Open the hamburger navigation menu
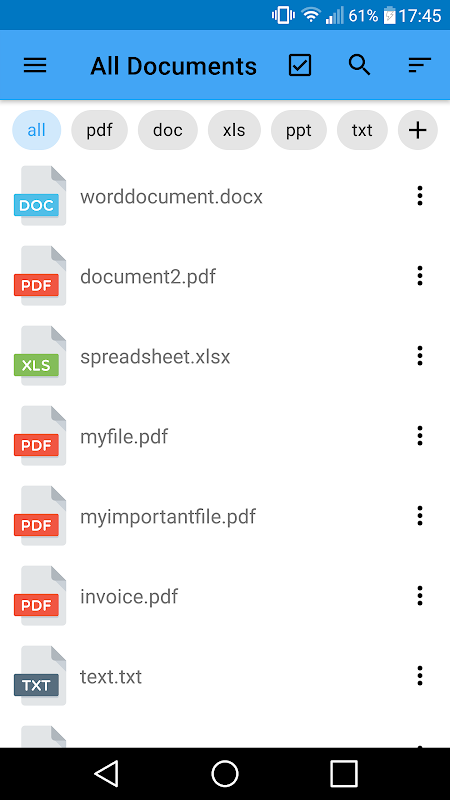 [35, 65]
